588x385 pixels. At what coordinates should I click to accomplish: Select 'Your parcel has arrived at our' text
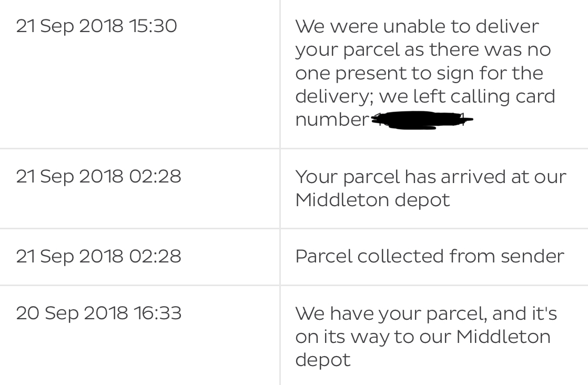pyautogui.click(x=431, y=177)
